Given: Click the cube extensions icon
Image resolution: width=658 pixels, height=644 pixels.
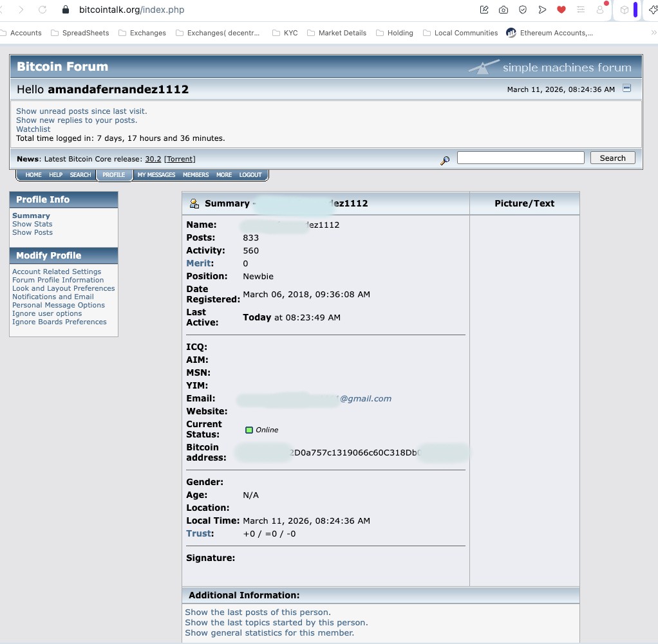Looking at the screenshot, I should [x=625, y=10].
